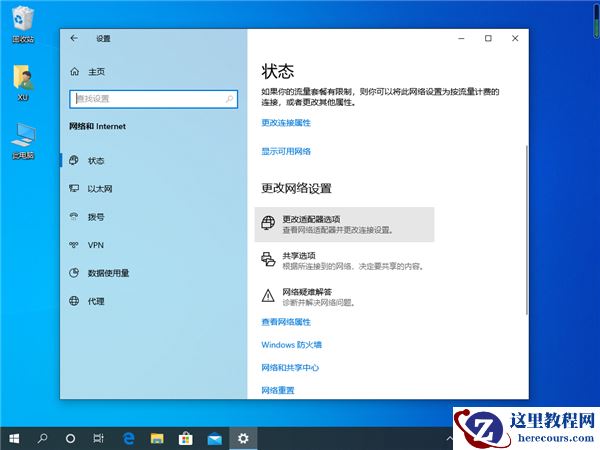Click the 网络和 Internet heading

coord(97,126)
